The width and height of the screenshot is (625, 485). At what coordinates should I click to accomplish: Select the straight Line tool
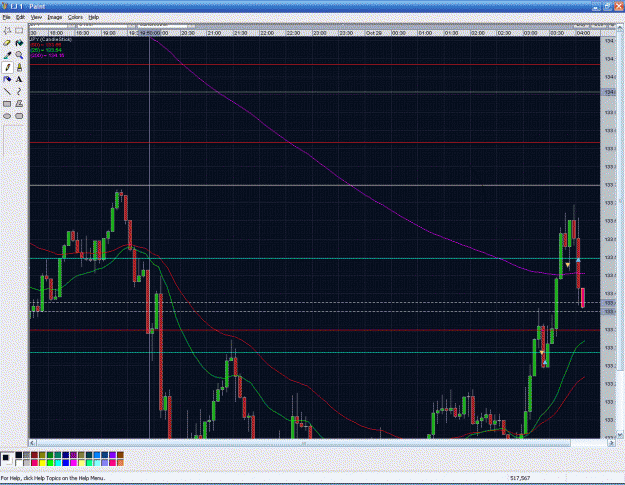(x=7, y=92)
